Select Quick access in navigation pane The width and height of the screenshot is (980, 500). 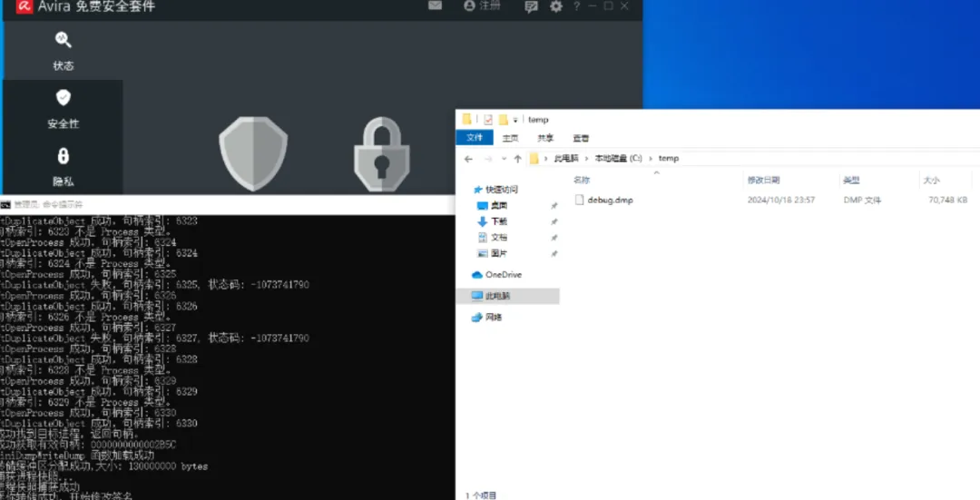[501, 190]
